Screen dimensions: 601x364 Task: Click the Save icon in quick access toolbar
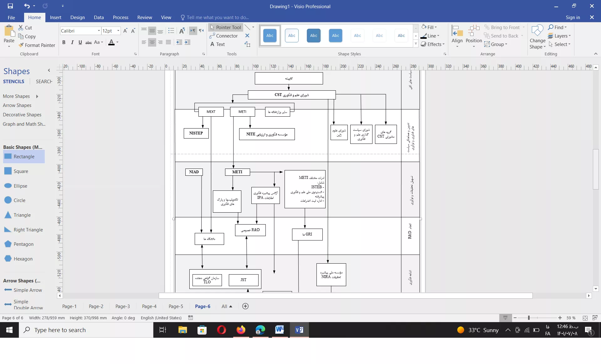[10, 6]
